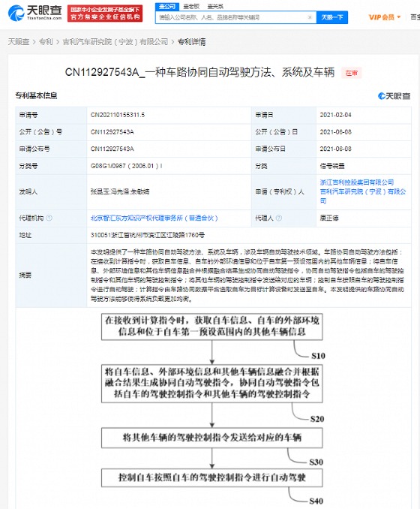Click the patent title heading CN112927543A
The width and height of the screenshot is (420, 509).
[x=199, y=72]
